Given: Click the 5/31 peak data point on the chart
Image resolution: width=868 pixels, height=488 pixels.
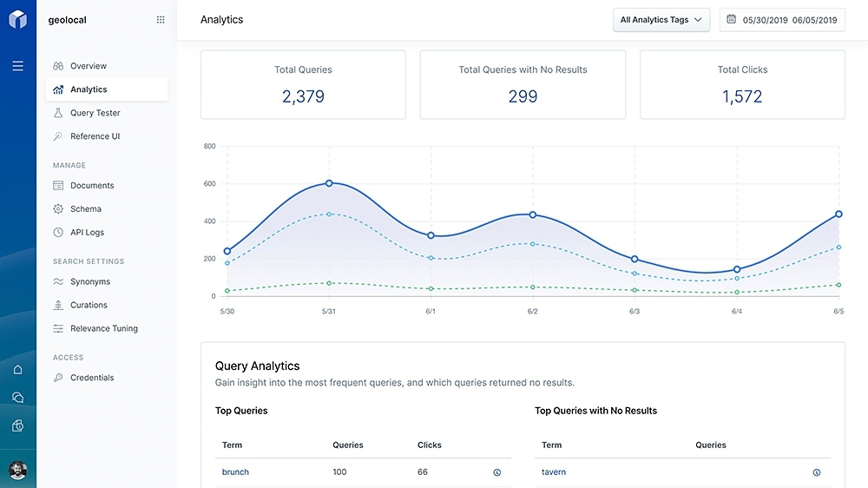Looking at the screenshot, I should 329,183.
